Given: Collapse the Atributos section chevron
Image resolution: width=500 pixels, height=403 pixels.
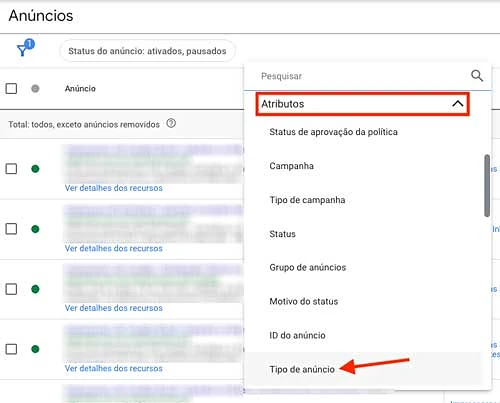Looking at the screenshot, I should 458,104.
